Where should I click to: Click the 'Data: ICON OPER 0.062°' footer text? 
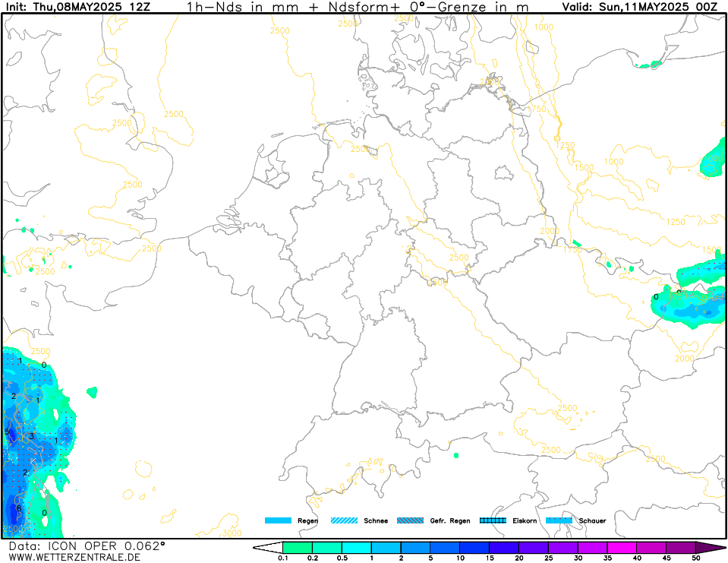[x=87, y=546]
